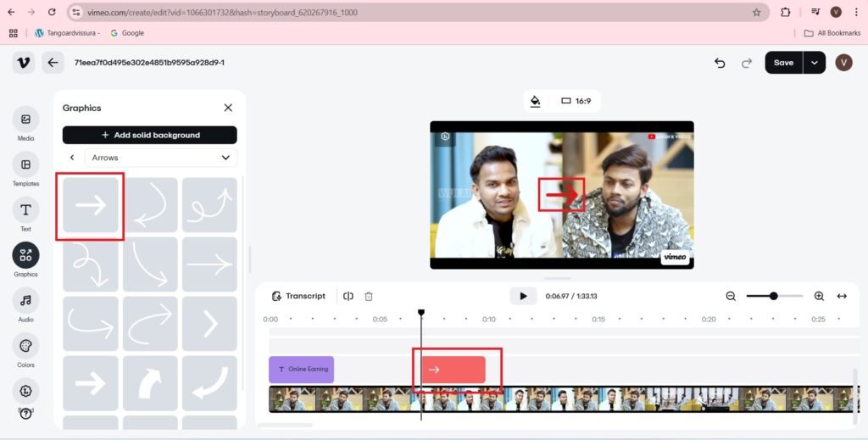
Task: Click the Vimeo logo home icon
Action: [23, 63]
